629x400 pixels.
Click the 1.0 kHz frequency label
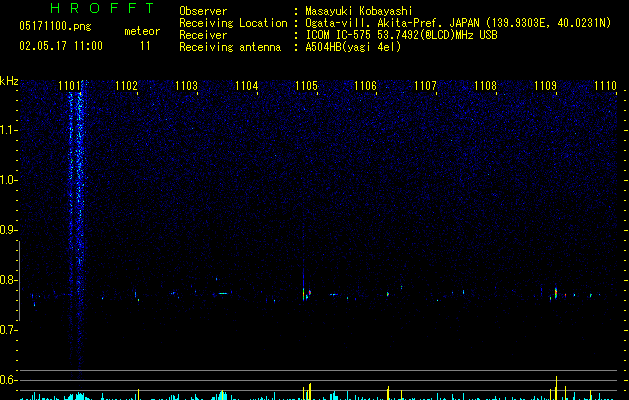pyautogui.click(x=8, y=180)
